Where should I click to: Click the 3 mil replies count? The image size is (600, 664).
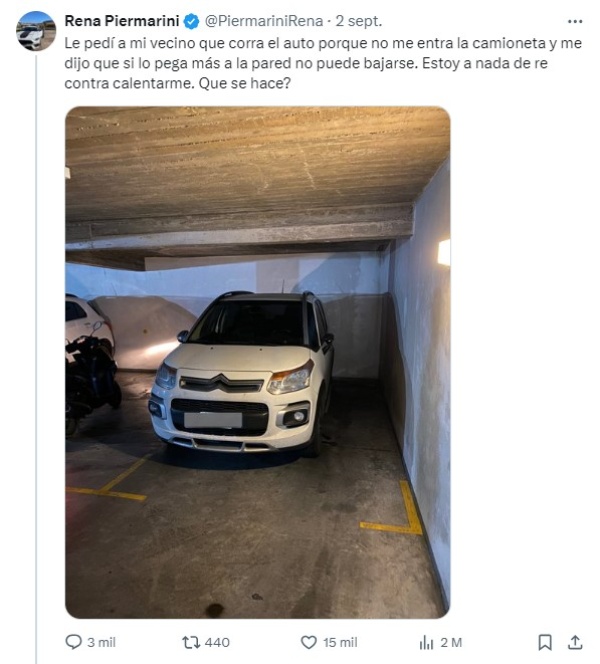[x=101, y=642]
